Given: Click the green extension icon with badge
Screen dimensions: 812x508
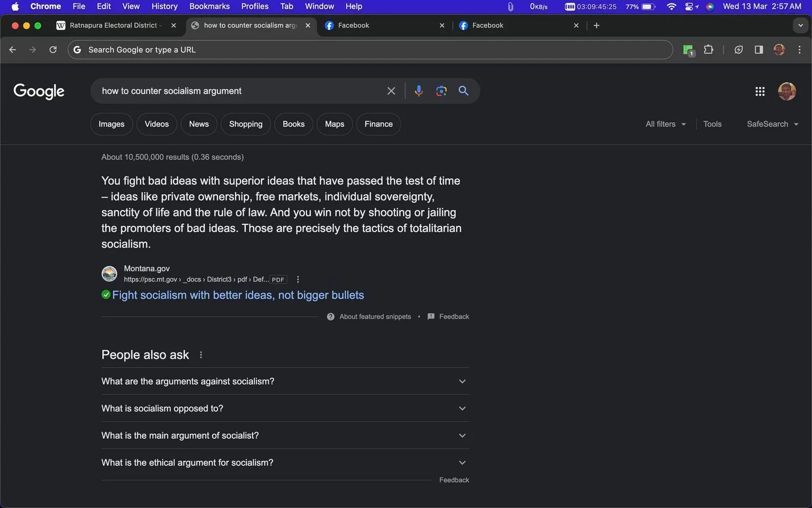Looking at the screenshot, I should coord(688,50).
